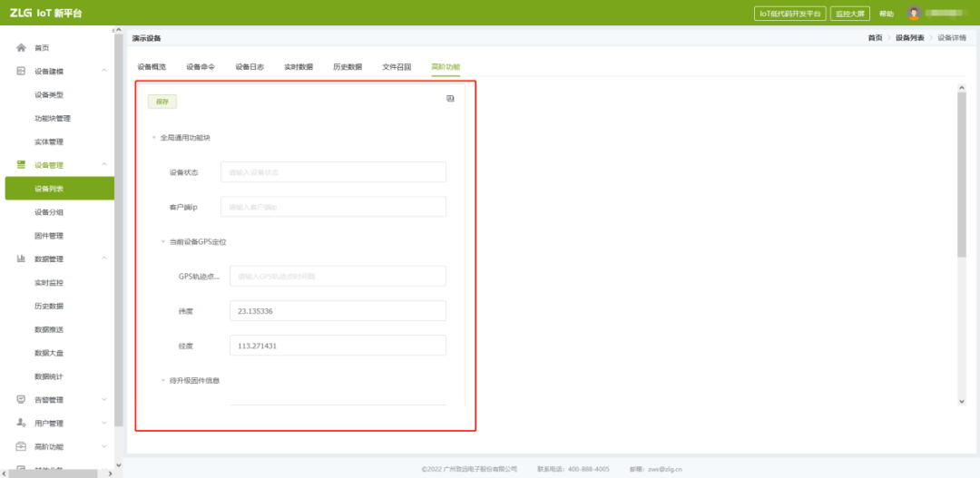
Task: Collapse the 待升级固件信息 section triangle
Action: (x=162, y=380)
